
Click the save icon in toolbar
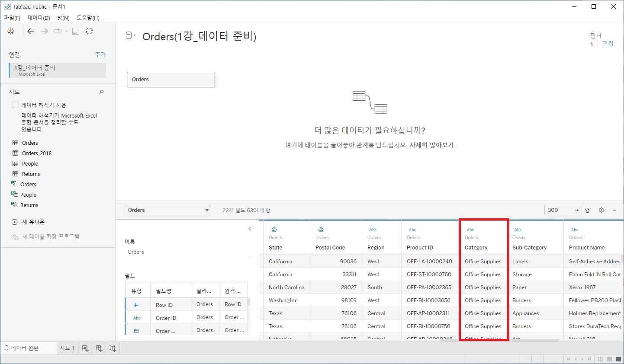(76, 31)
